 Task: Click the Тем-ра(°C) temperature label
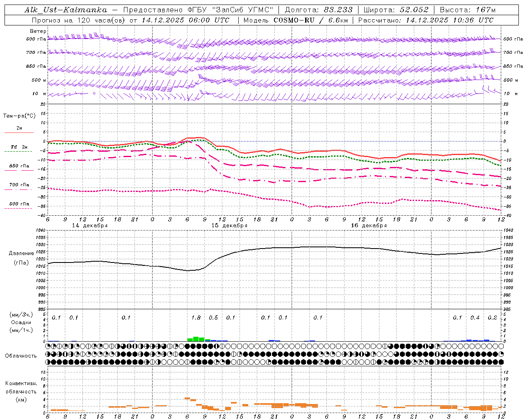[19, 116]
